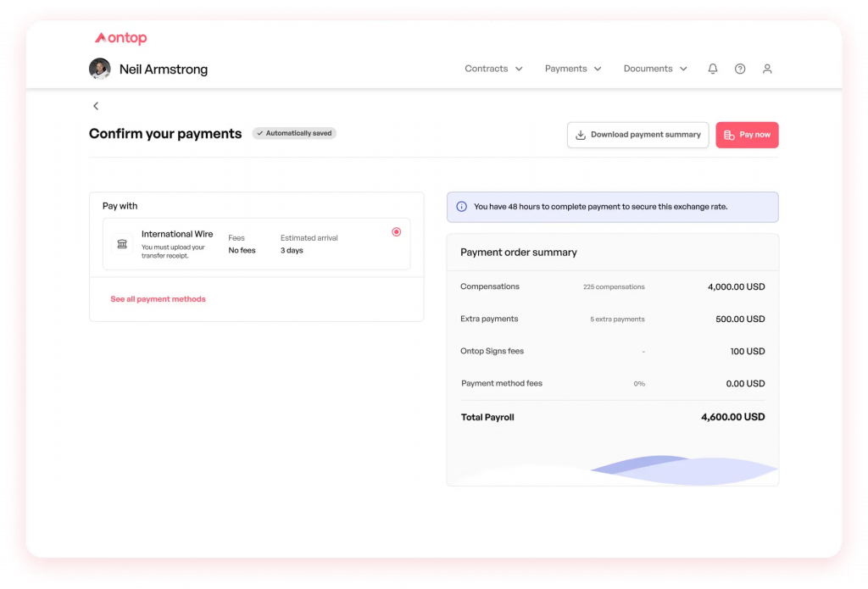The image size is (868, 589).
Task: Click the 3 days estimated arrival
Action: [x=292, y=250]
